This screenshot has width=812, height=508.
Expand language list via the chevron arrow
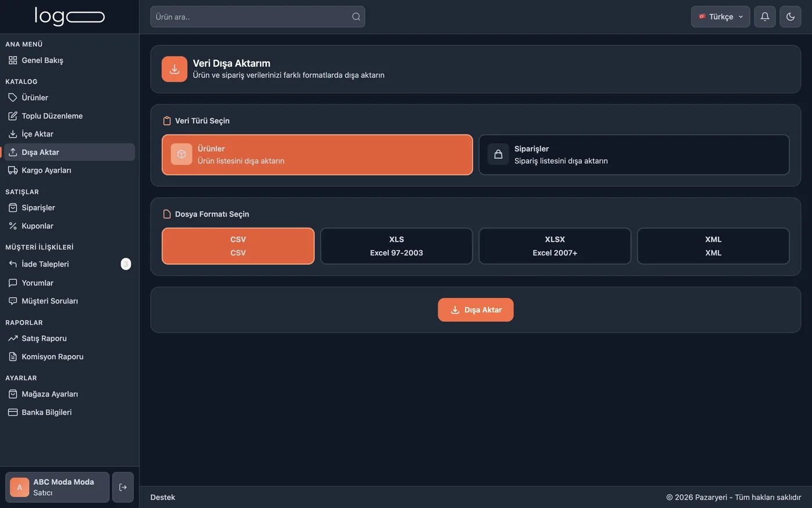(741, 17)
